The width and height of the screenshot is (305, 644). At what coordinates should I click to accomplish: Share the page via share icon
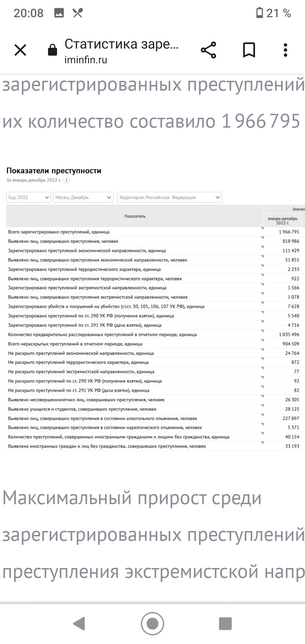coord(208,50)
